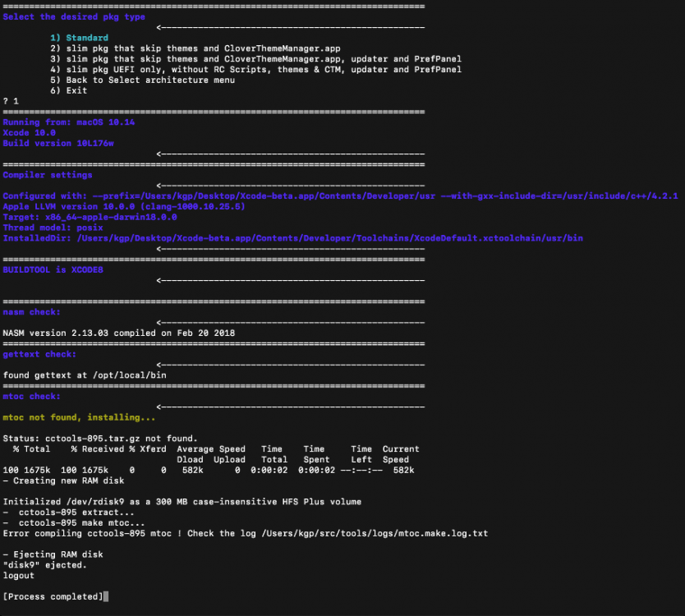Click the 'Compiler settings' heading

[48, 175]
